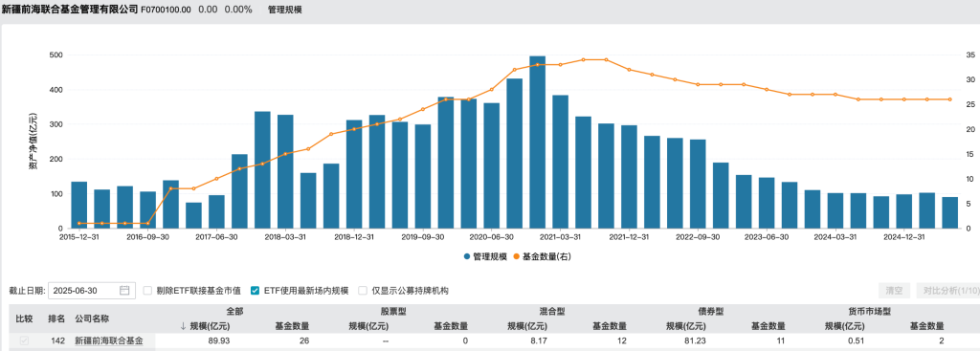The width and height of the screenshot is (980, 351).
Task: Sort by 货币市场型 规模(亿元) column
Action: (x=844, y=325)
